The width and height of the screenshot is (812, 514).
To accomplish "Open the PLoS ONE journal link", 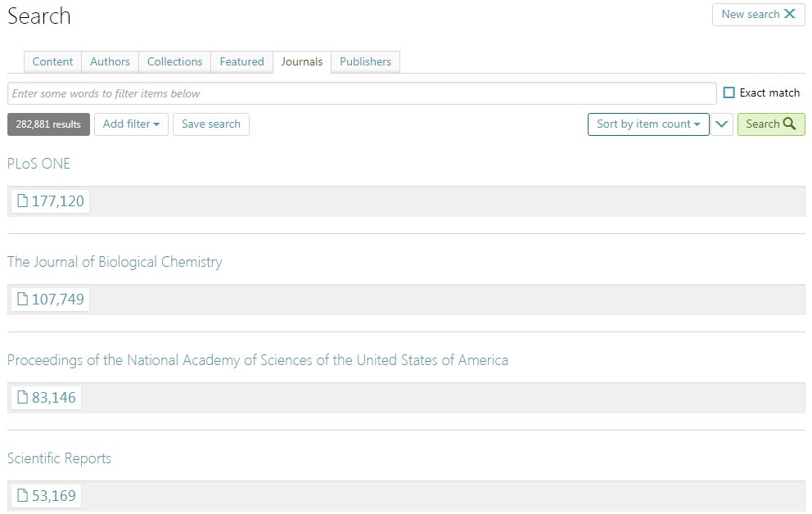I will point(38,164).
